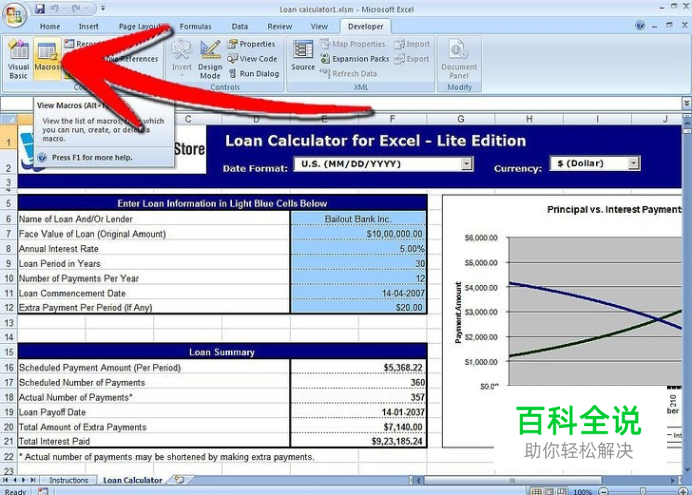Screen dimensions: 692x495
Task: Click the Loan Summary header
Action: tap(222, 352)
